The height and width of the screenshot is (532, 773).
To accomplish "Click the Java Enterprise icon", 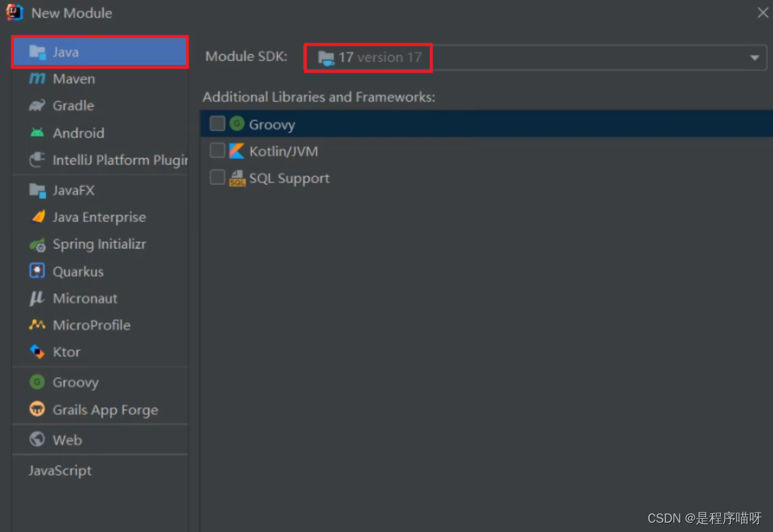I will coord(37,217).
